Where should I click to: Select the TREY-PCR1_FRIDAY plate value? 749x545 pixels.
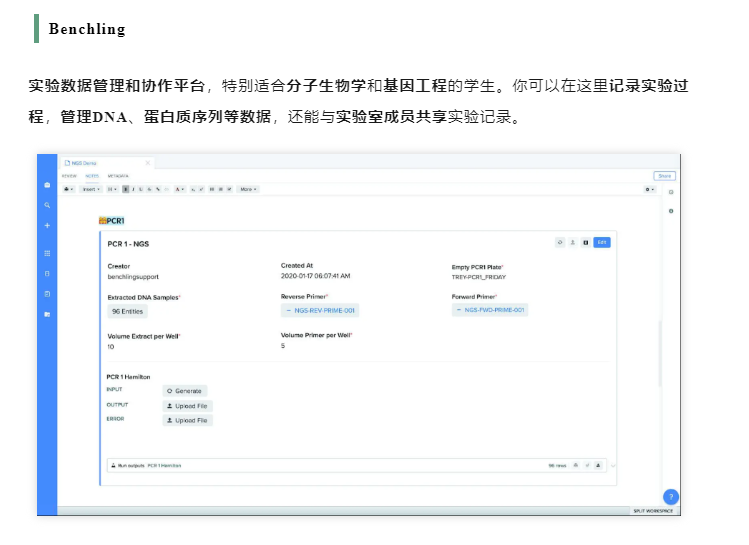479,277
